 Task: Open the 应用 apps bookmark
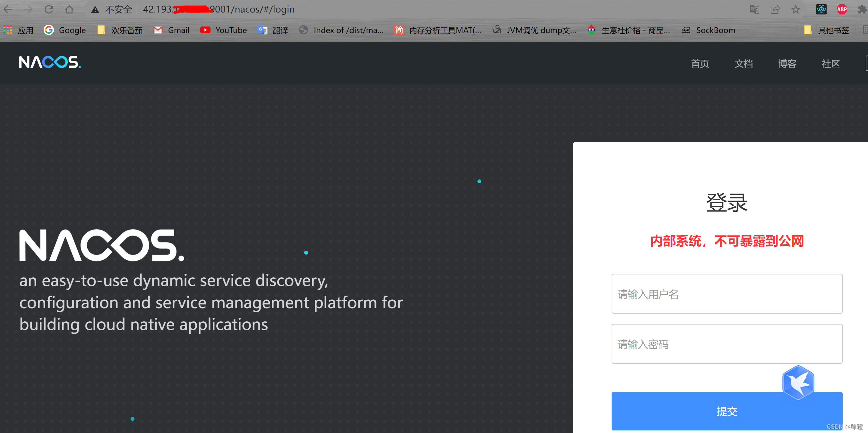18,30
